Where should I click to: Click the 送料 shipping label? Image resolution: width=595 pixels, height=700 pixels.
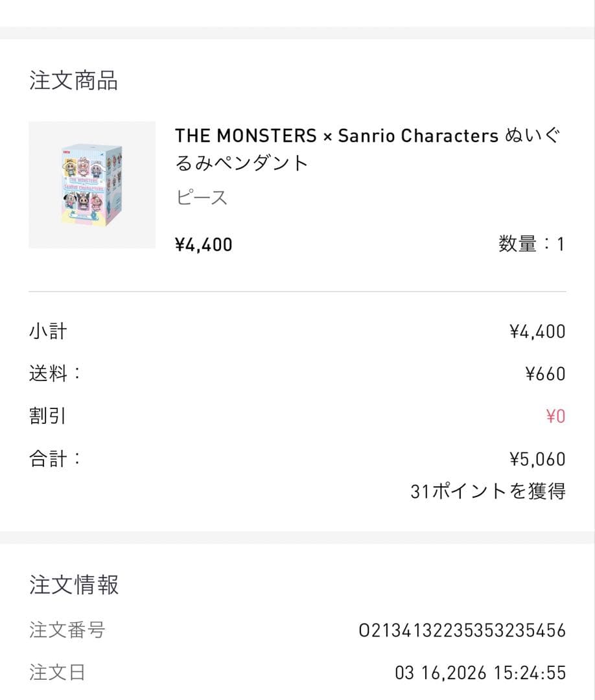coord(54,373)
